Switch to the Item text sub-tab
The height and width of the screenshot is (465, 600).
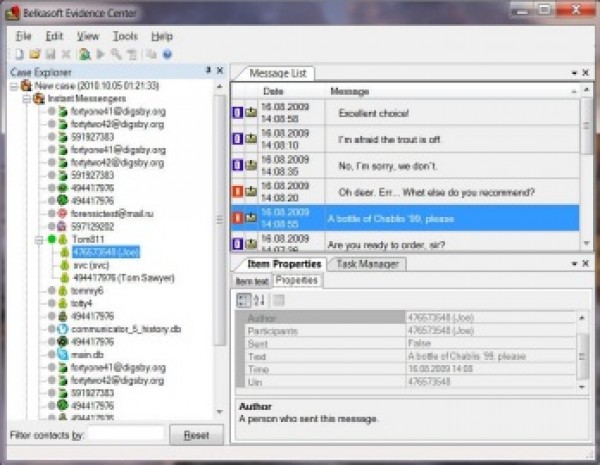252,281
